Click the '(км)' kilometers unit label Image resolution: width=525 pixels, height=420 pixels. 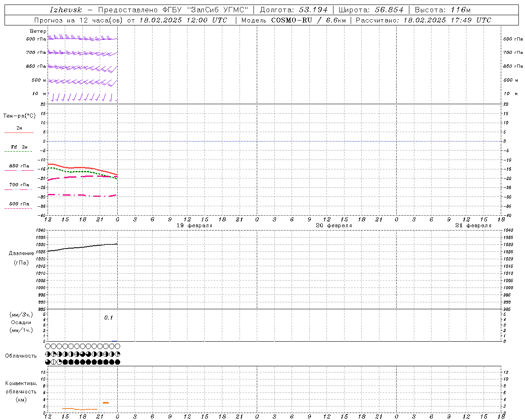coord(21,399)
